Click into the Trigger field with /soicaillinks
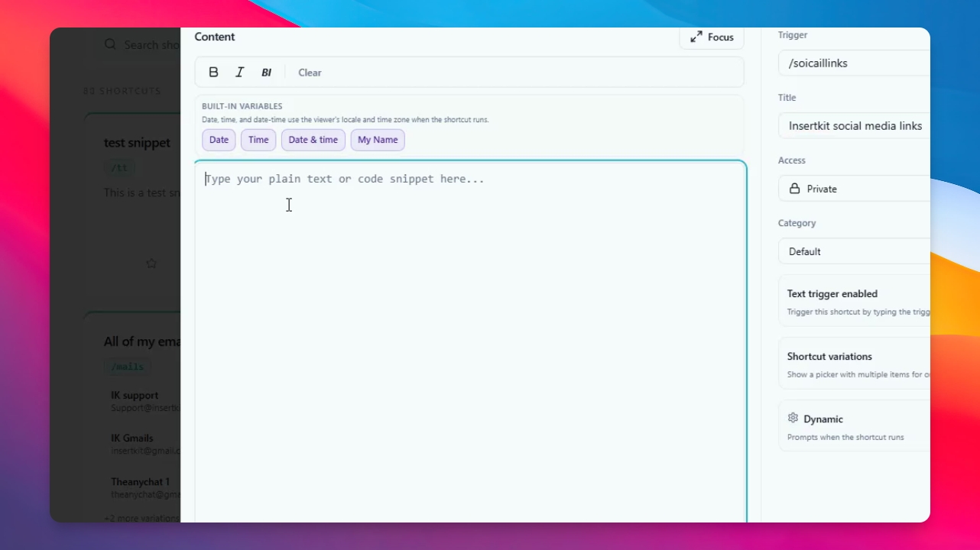Screen dimensions: 980x550 click(854, 63)
